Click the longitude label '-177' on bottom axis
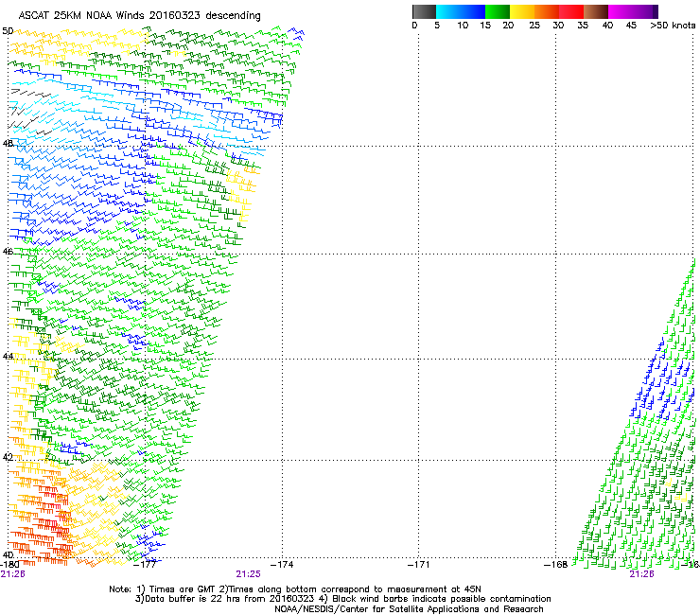Viewport: 700px width, 615px height. tap(146, 564)
